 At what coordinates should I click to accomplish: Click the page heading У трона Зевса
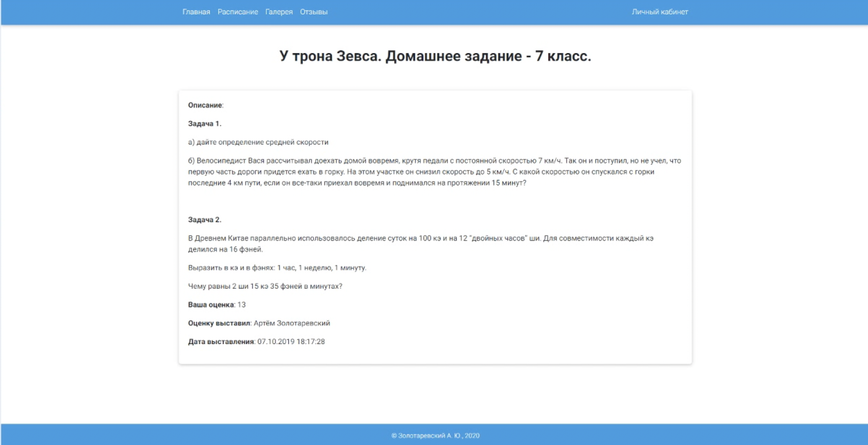[x=435, y=56]
